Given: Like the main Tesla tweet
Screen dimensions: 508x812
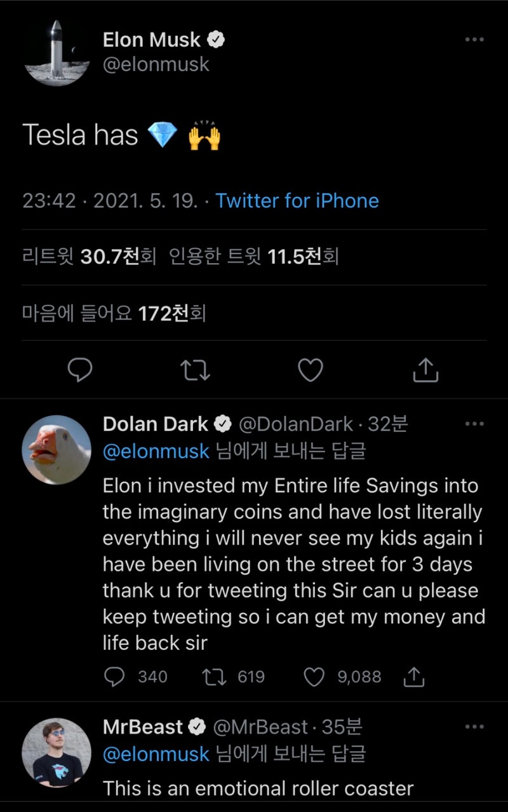Looking at the screenshot, I should (311, 370).
